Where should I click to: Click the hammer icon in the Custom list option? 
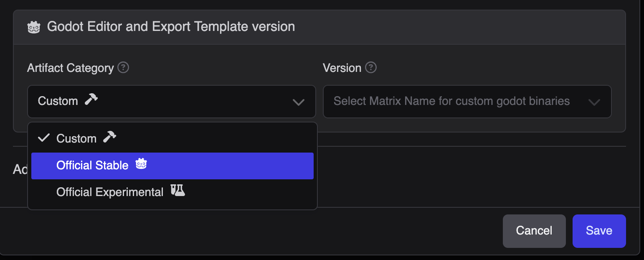point(109,137)
